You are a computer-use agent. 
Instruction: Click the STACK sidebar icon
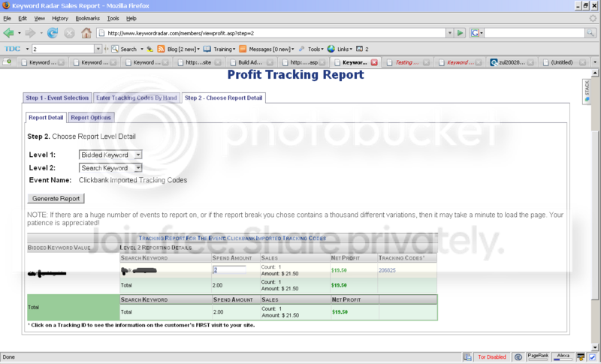point(587,91)
